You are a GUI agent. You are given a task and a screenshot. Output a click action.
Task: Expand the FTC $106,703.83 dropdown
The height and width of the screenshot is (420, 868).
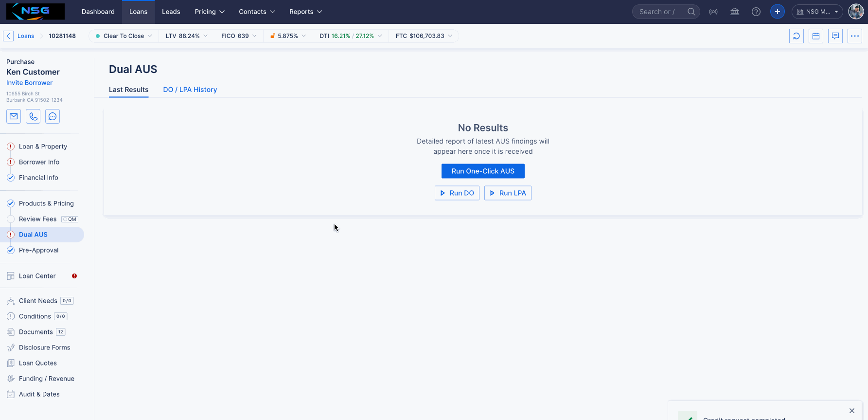click(424, 36)
